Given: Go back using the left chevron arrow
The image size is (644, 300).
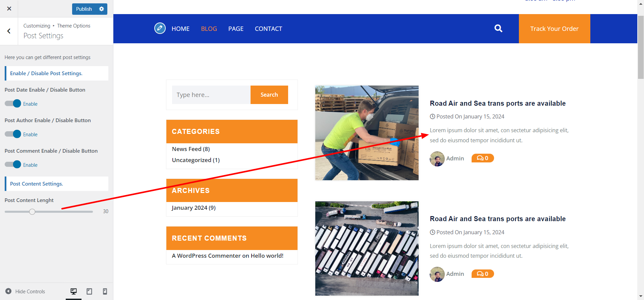Looking at the screenshot, I should pos(9,31).
